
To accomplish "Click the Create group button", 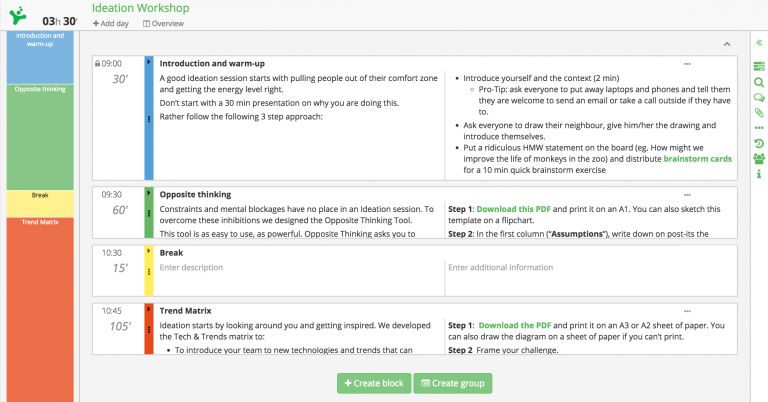I will 453,383.
